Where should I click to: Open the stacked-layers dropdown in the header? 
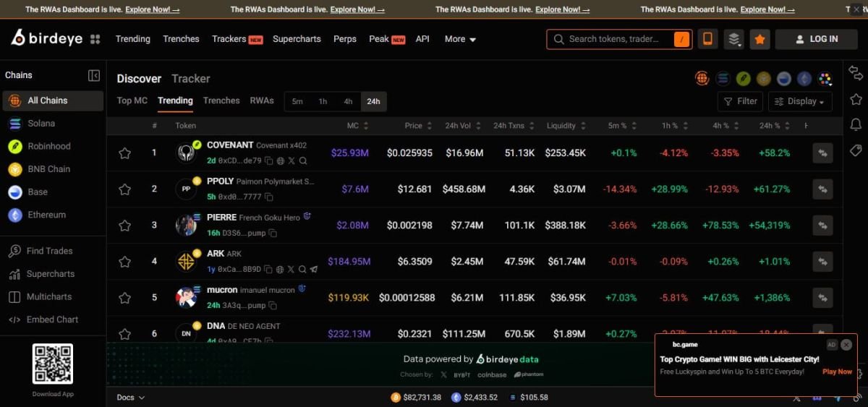[734, 39]
